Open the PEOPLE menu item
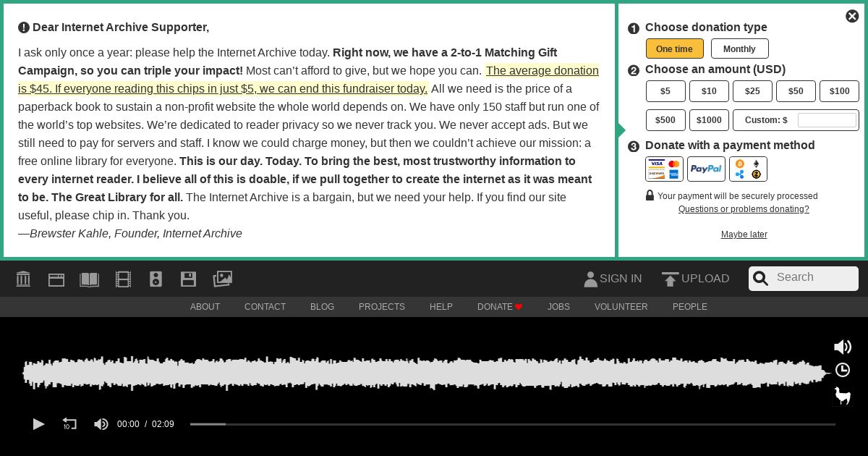This screenshot has width=868, height=456. coord(689,307)
